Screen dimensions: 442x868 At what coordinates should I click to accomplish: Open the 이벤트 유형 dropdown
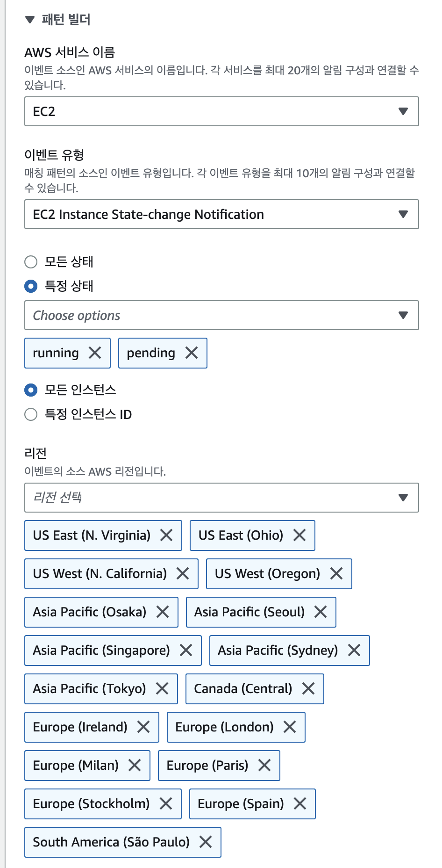pyautogui.click(x=221, y=214)
